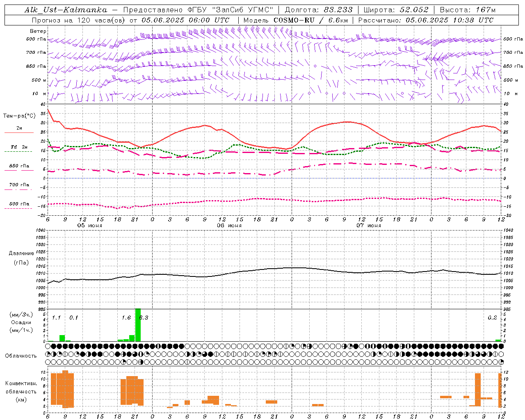Click the 06 июня date label
525x420 pixels.
point(229,226)
